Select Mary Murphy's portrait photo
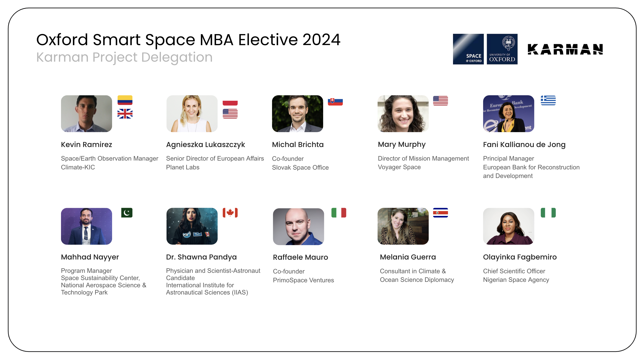 [403, 114]
